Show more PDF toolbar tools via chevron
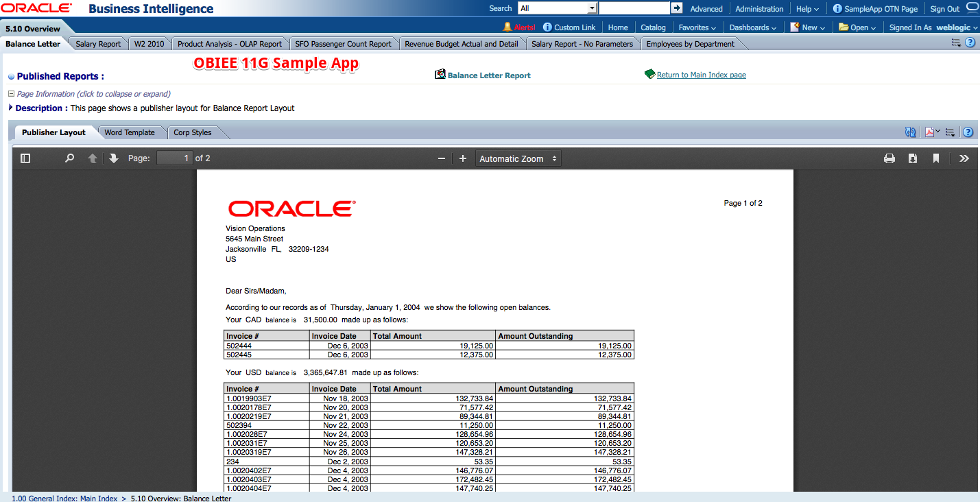The width and height of the screenshot is (980, 502). coord(964,158)
